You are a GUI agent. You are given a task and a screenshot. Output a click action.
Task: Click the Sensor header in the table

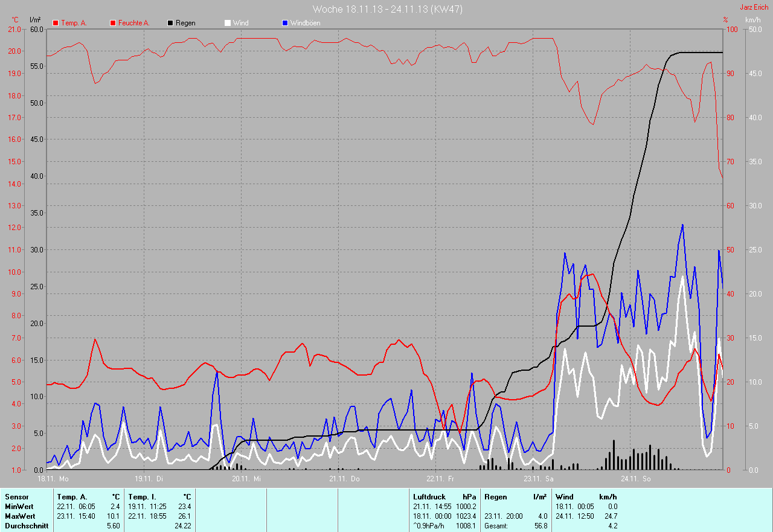16,497
